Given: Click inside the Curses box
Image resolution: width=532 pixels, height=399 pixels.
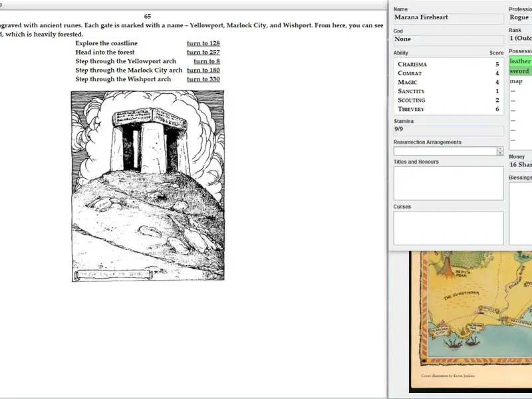Looking at the screenshot, I should point(448,228).
